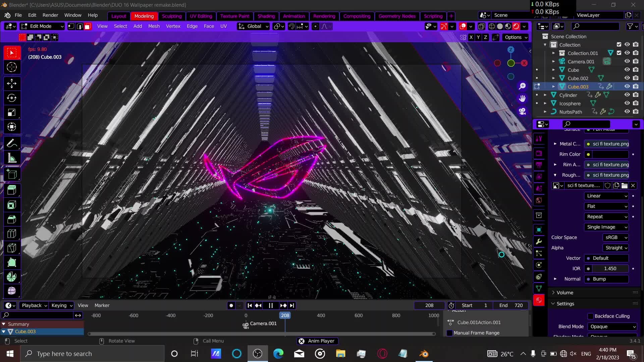Open the Transform Orientation Global dropdown
This screenshot has height=362, width=644.
coord(253,26)
